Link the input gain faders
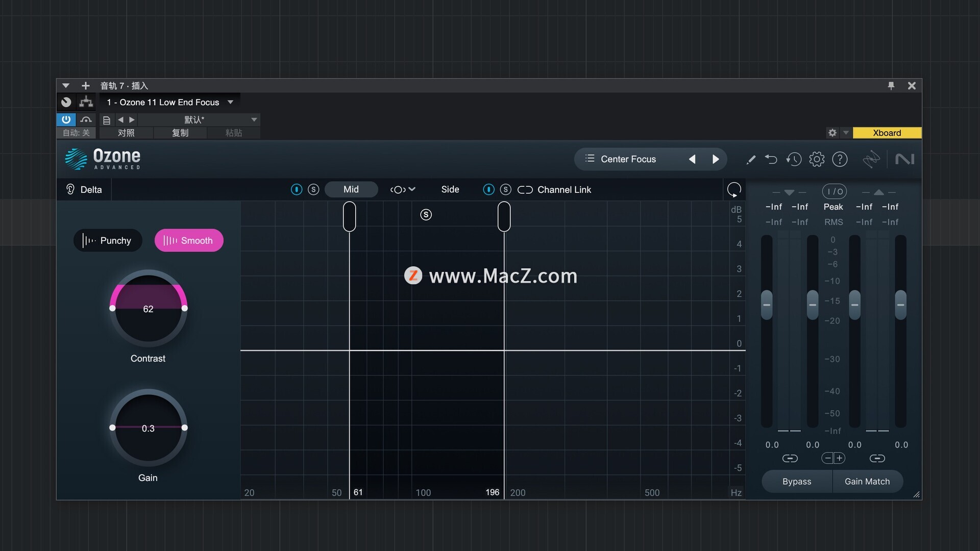Image resolution: width=980 pixels, height=551 pixels. coord(790,458)
